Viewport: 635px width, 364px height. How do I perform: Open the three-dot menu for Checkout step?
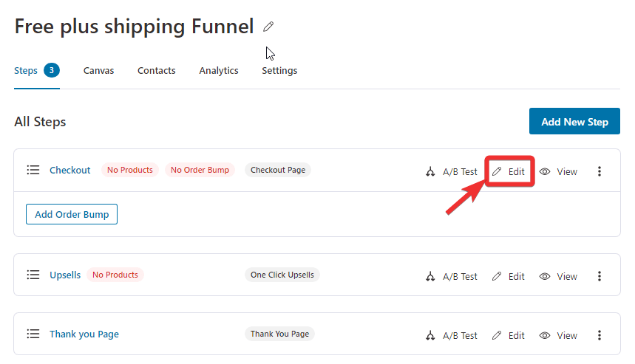[x=600, y=171]
